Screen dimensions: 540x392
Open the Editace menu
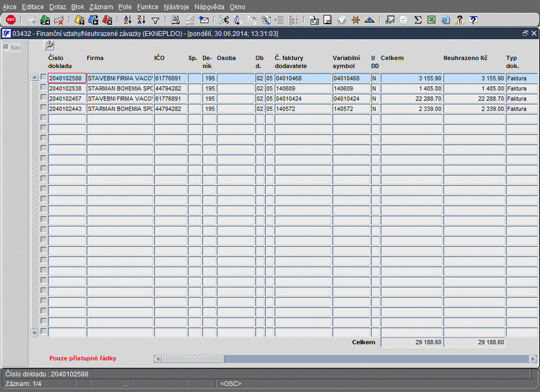pyautogui.click(x=32, y=7)
